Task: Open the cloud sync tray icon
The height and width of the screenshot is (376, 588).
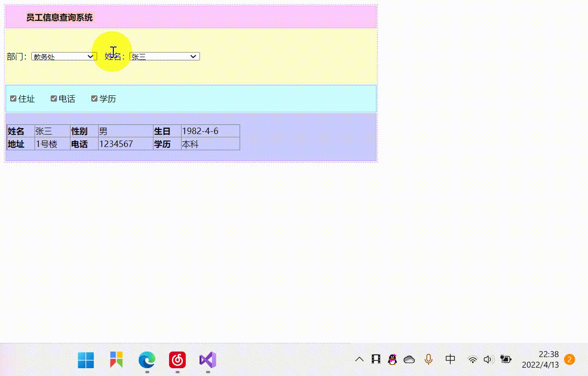Action: click(x=409, y=359)
